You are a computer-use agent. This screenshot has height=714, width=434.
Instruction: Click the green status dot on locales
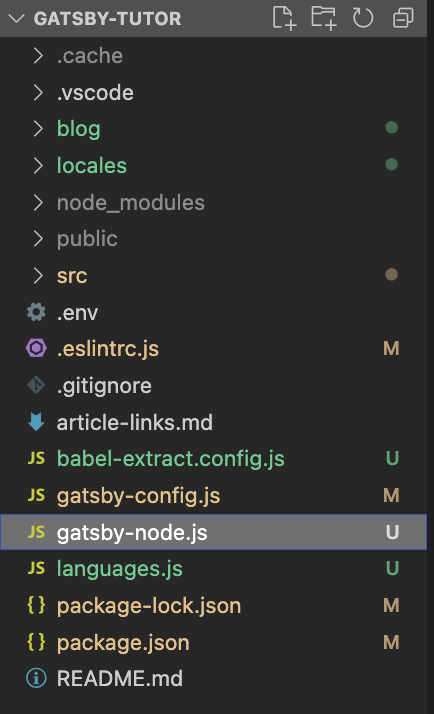(x=392, y=164)
